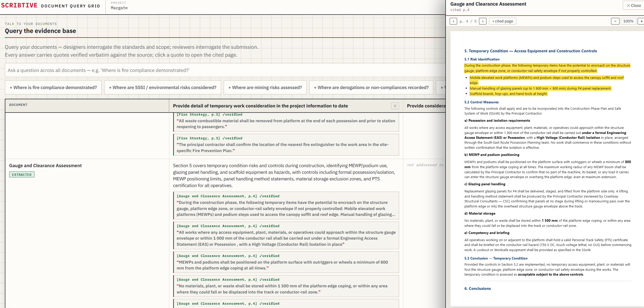The height and width of the screenshot is (308, 644).
Task: Focus the ask a question input field
Action: point(225,70)
